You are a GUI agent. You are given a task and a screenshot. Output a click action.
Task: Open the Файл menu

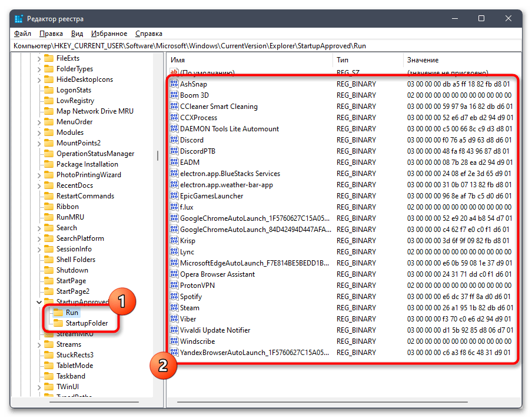pyautogui.click(x=23, y=34)
